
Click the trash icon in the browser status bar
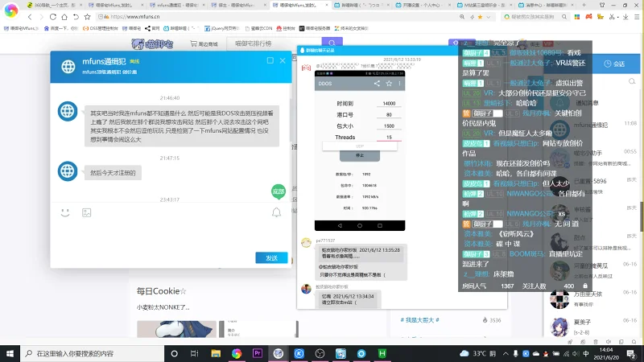596,341
